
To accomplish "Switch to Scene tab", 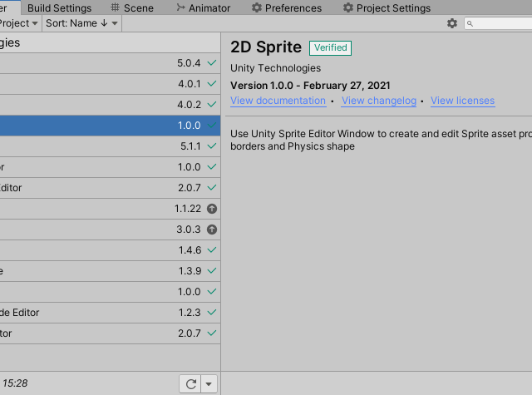I will (132, 7).
